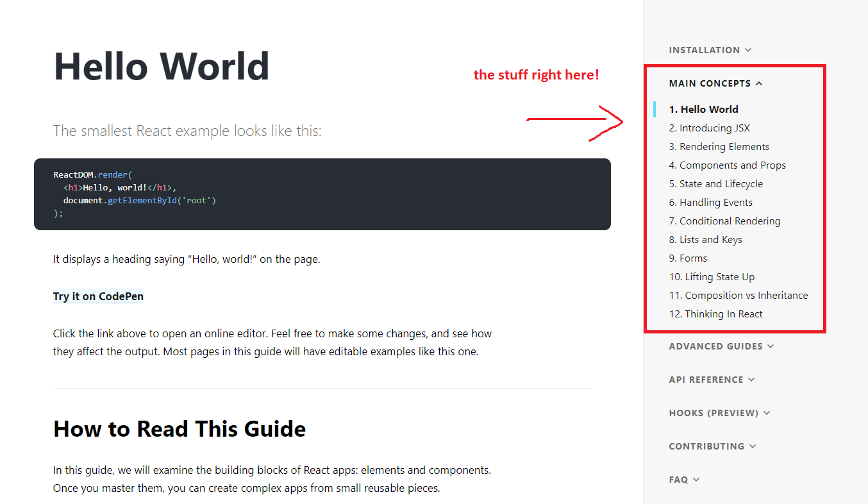Viewport: 868px width, 504px height.
Task: Open 3. Rendering Elements page
Action: [719, 146]
